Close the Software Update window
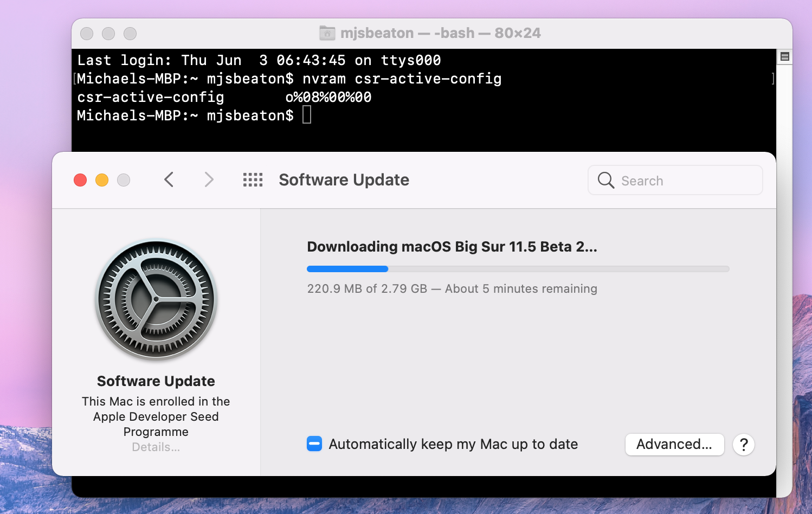The image size is (812, 514). [80, 180]
